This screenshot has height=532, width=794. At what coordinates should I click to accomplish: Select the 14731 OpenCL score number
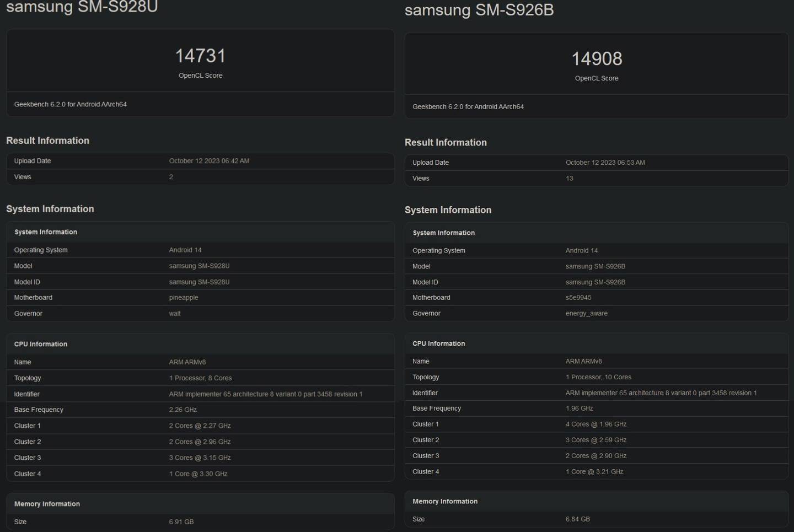(x=200, y=56)
